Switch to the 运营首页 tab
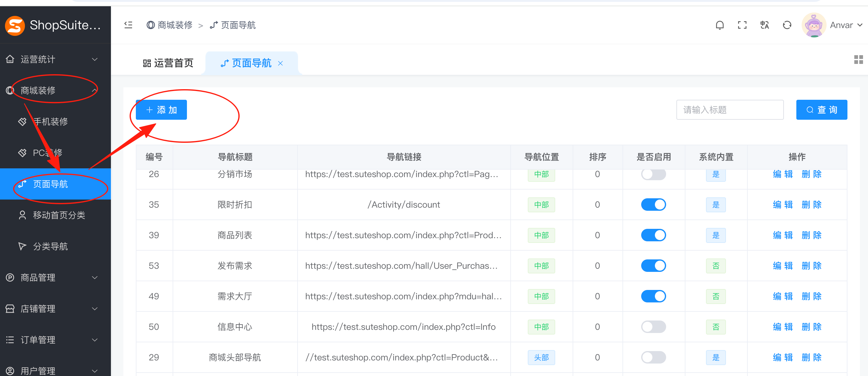The width and height of the screenshot is (868, 376). coord(168,63)
